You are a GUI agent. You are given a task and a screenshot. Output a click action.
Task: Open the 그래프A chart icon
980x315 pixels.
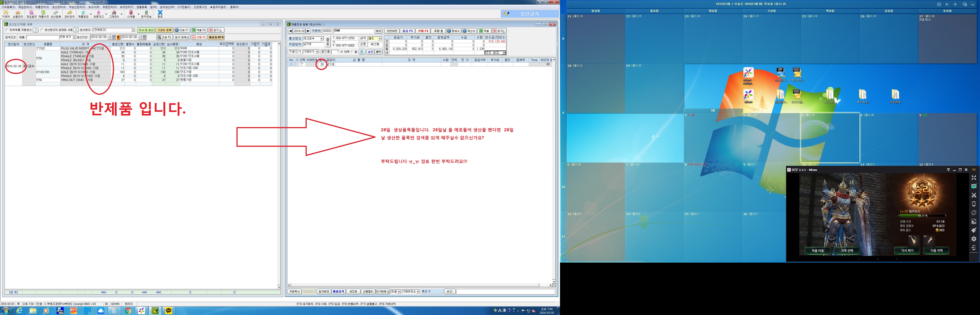pyautogui.click(x=114, y=14)
